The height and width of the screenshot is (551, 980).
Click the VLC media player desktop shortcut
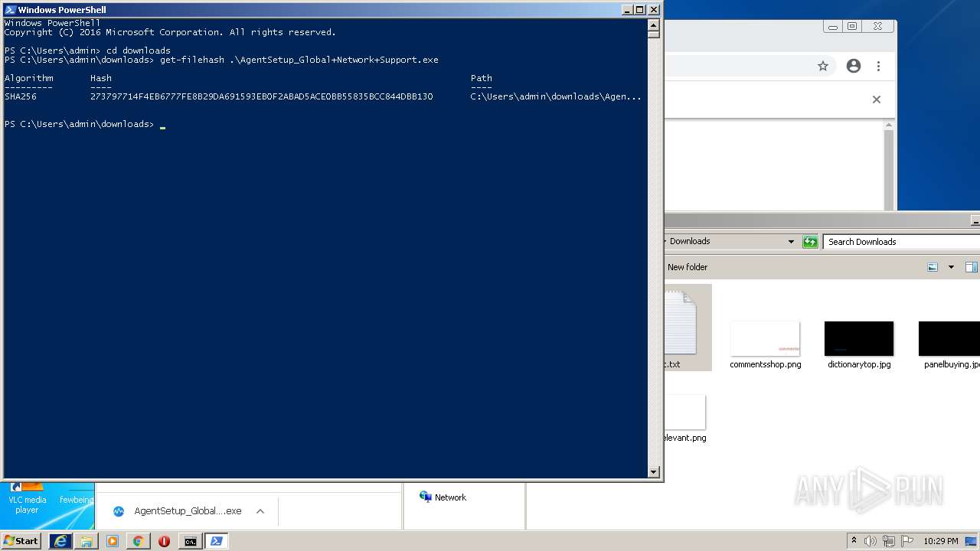point(27,497)
